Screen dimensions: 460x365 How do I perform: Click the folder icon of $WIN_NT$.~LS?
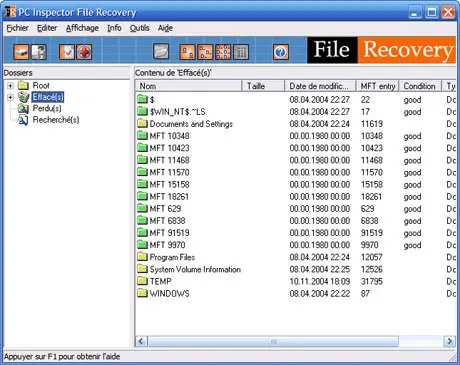(x=142, y=111)
